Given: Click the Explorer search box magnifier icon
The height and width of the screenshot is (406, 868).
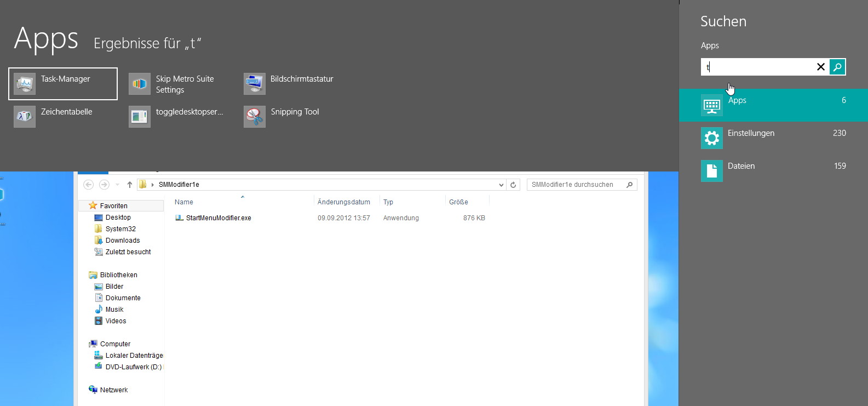Looking at the screenshot, I should coord(629,185).
